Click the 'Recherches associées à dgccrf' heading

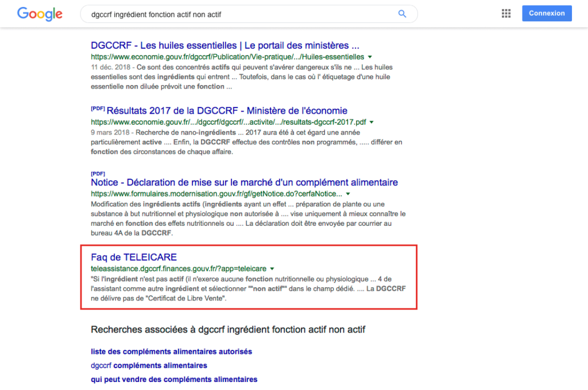click(x=228, y=330)
